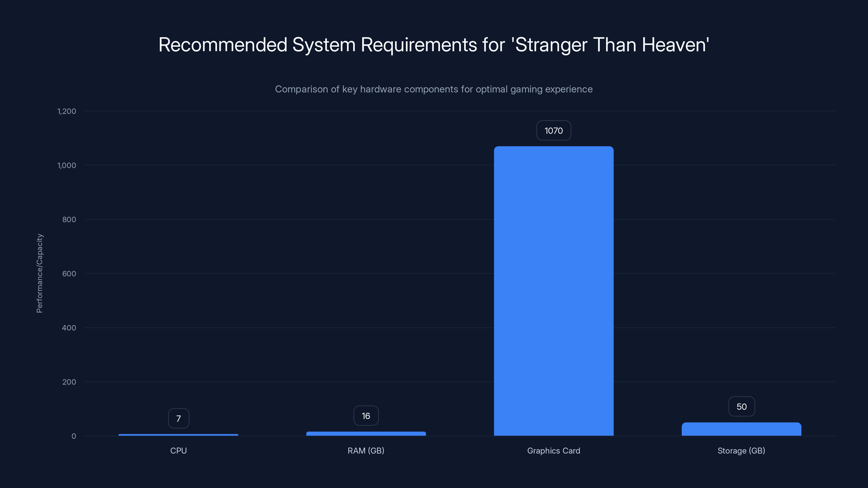Click the 1070 value label

coord(554,131)
